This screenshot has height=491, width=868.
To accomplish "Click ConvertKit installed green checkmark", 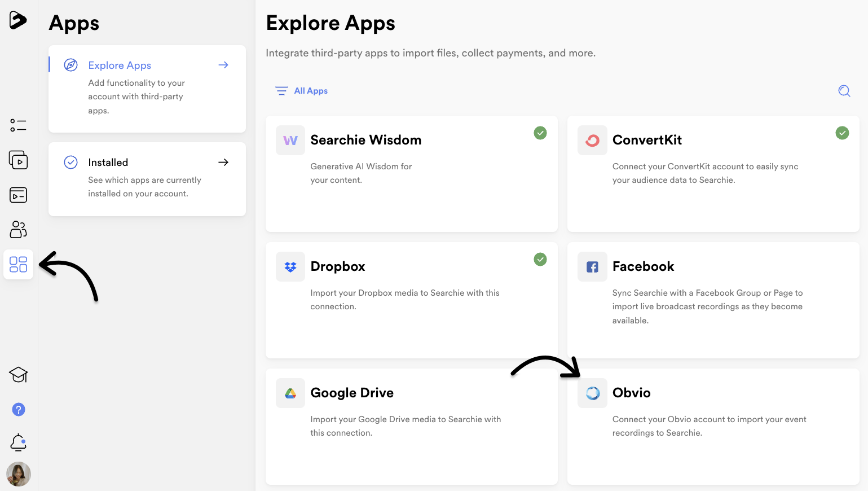I will 842,133.
